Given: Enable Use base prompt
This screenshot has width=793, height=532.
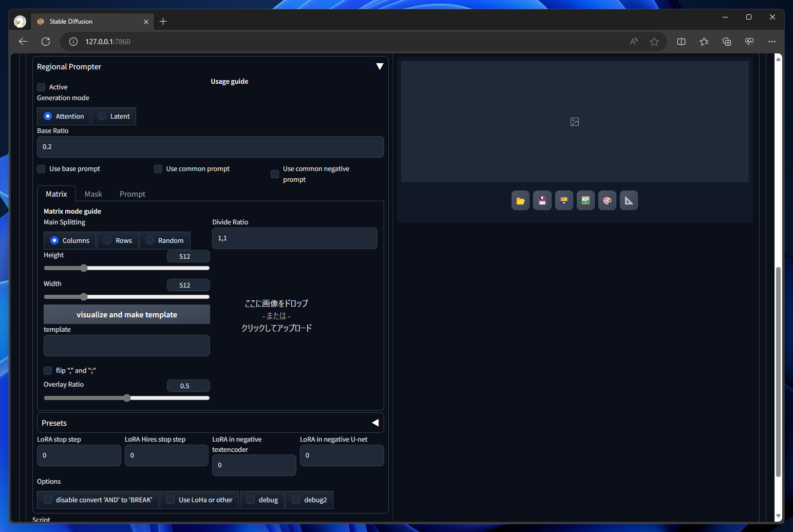Looking at the screenshot, I should (x=41, y=169).
